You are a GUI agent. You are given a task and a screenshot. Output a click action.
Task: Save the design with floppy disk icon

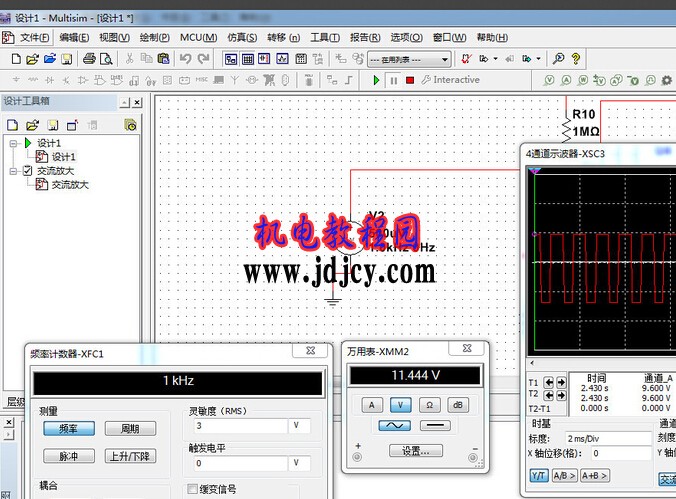[x=66, y=59]
